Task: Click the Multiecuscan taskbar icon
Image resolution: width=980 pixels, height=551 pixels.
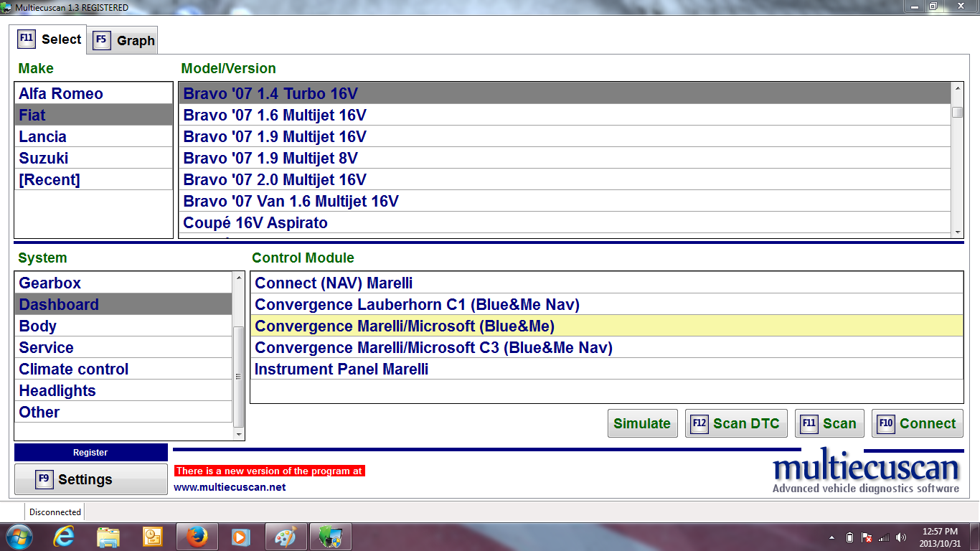Action: pyautogui.click(x=330, y=537)
